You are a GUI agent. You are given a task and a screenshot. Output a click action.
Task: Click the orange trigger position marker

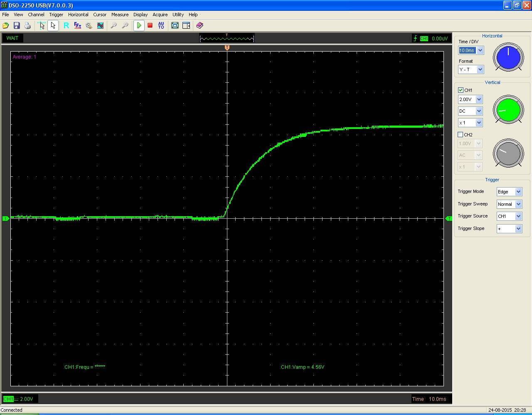click(x=227, y=48)
